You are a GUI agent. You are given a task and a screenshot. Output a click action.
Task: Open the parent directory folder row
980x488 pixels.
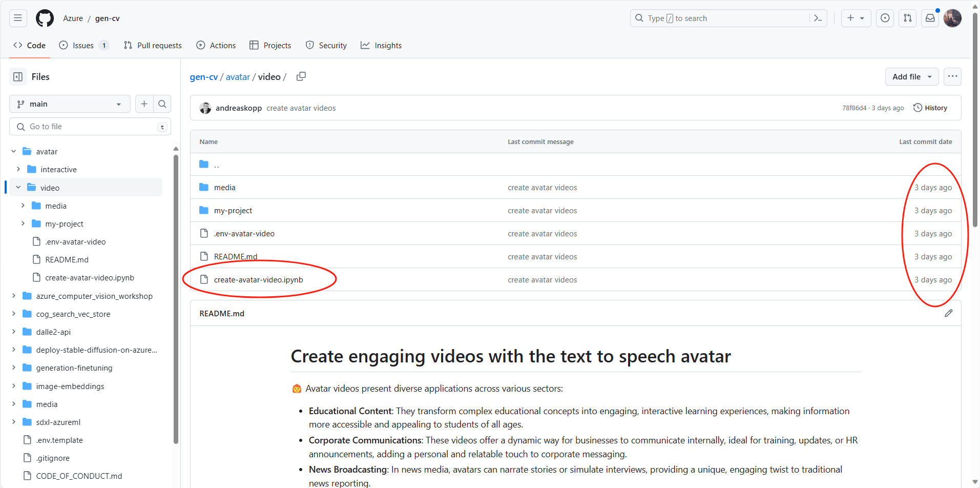[575, 165]
